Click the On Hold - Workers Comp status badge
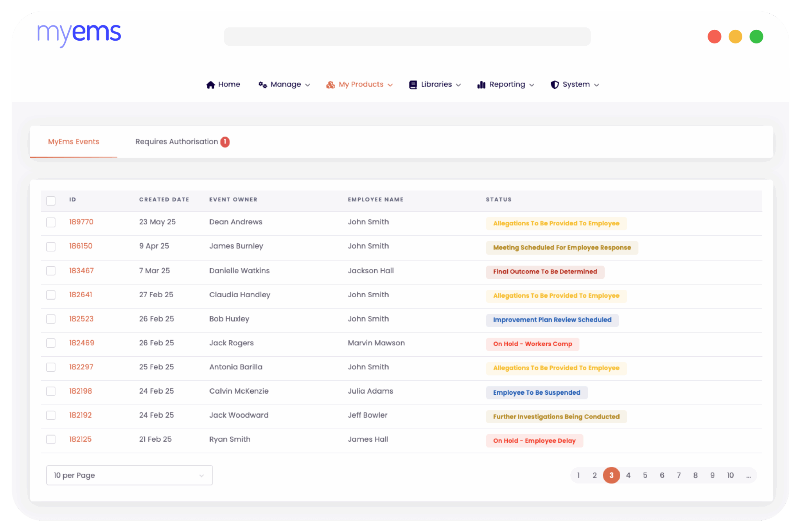801x532 pixels. pos(532,344)
